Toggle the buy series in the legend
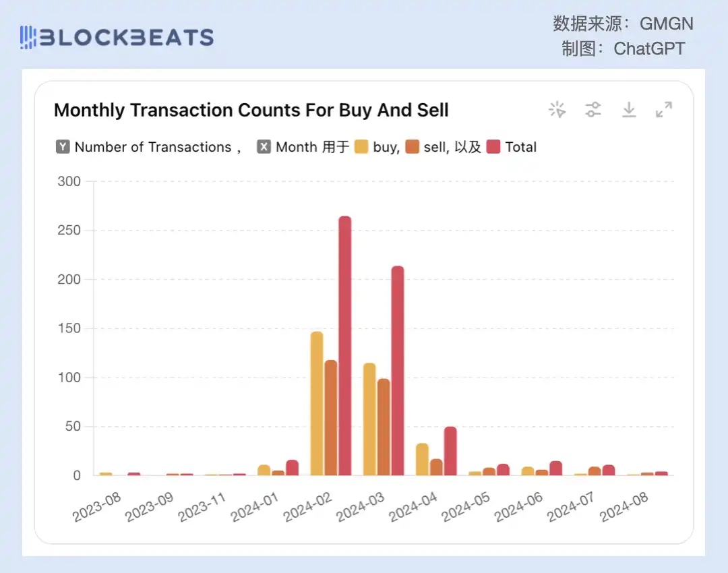The image size is (728, 573). click(386, 147)
